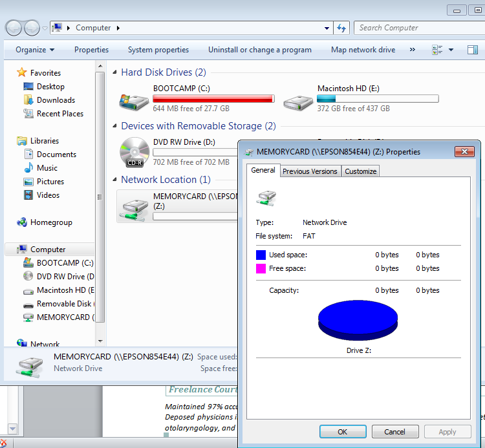Click Freelance Court heading in background document
The image size is (485, 448).
click(203, 390)
